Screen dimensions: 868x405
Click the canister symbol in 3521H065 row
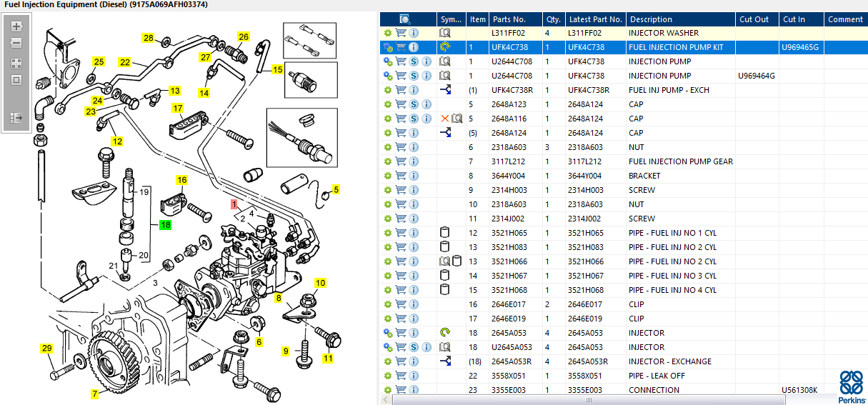pos(444,233)
